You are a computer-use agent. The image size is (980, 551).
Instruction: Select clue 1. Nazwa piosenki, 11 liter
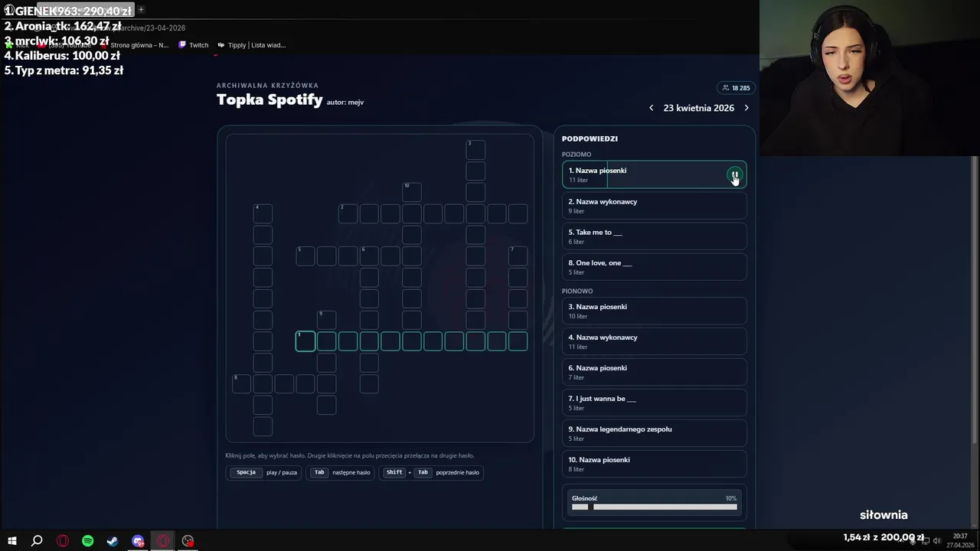[654, 174]
